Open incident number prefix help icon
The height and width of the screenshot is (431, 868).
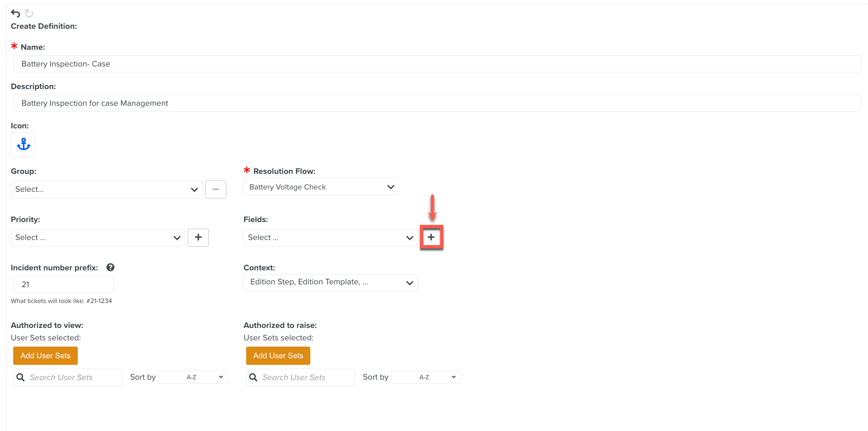110,267
